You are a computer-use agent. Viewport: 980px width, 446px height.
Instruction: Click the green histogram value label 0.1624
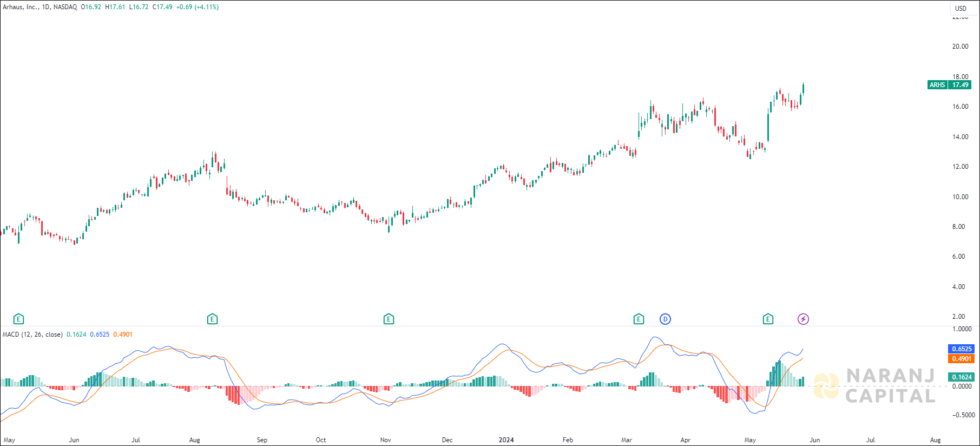click(962, 377)
